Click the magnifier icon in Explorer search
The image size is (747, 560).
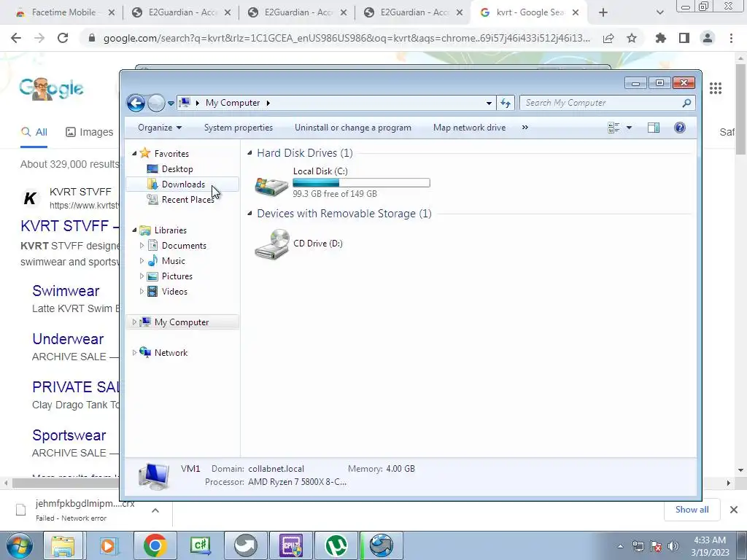click(686, 103)
